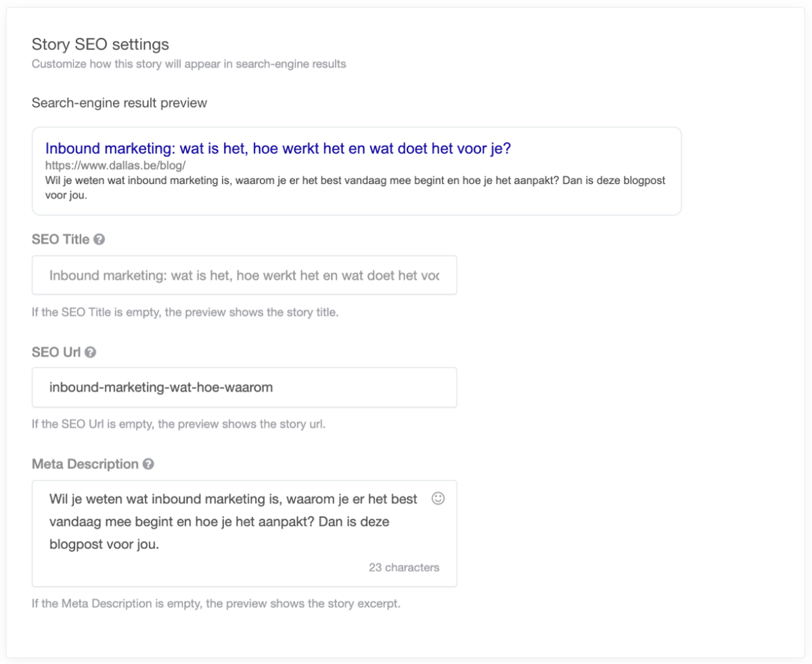Open the emoji picker in Meta Description
Viewport: 812px width, 664px height.
tap(438, 498)
